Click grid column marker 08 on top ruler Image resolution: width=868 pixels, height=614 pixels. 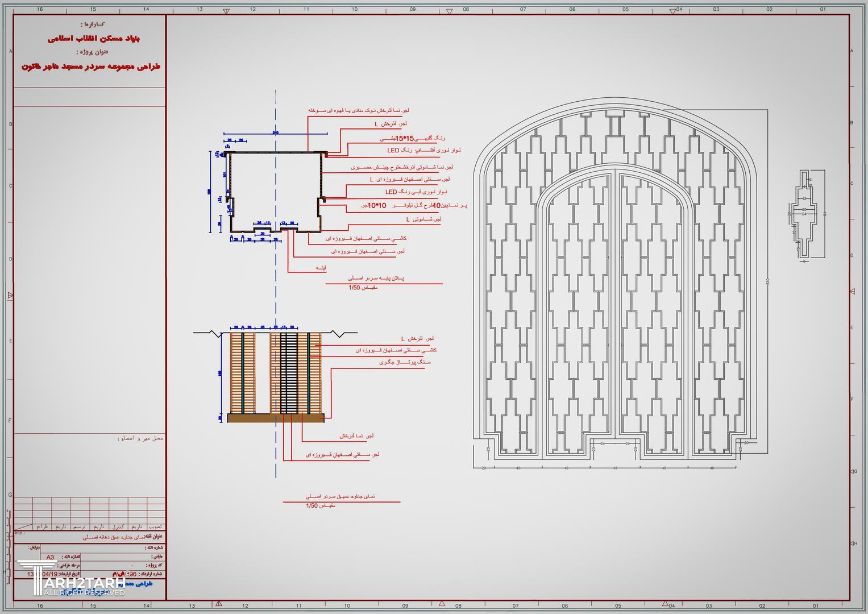coord(466,9)
